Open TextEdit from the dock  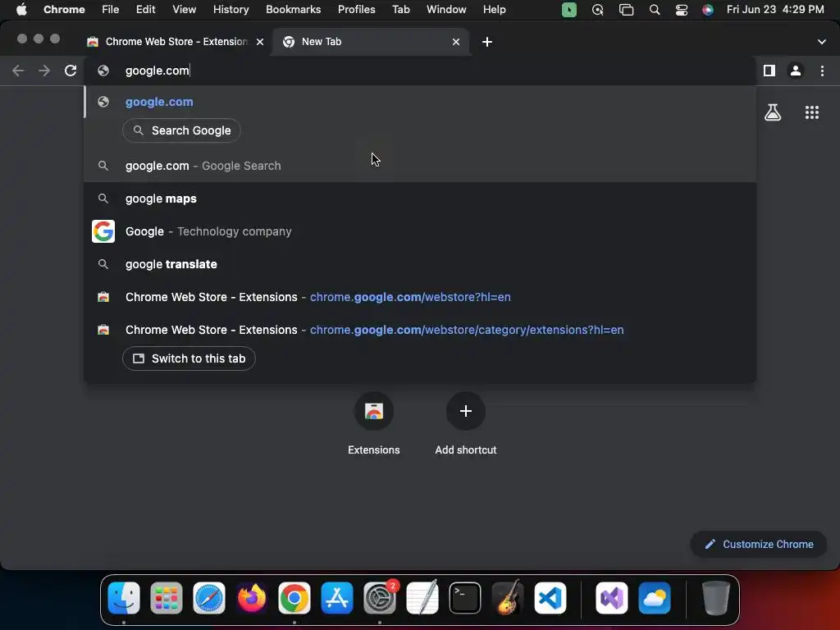pyautogui.click(x=422, y=598)
